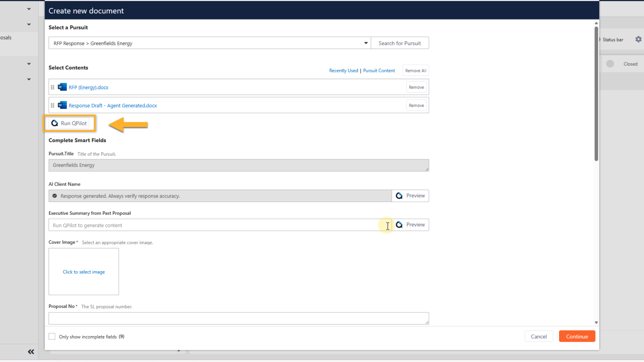Remove Response Draft - Agent Generated.docx
The height and width of the screenshot is (362, 644).
click(x=416, y=105)
